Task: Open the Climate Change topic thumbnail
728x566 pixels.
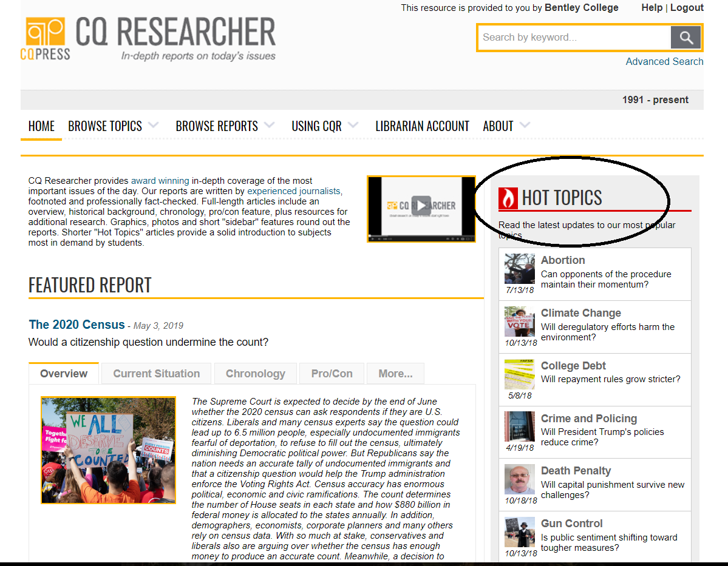Action: pos(520,322)
